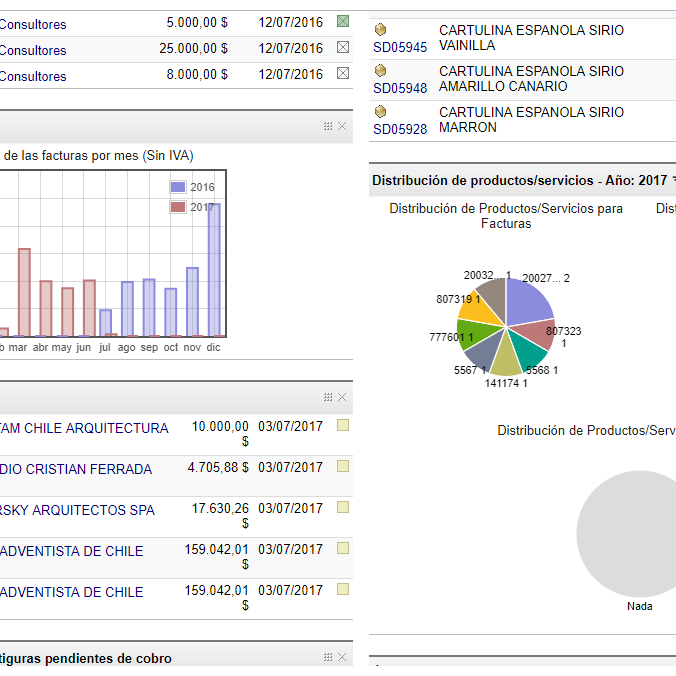Close the invoices per month chart box
This screenshot has height=676, width=676.
(342, 126)
